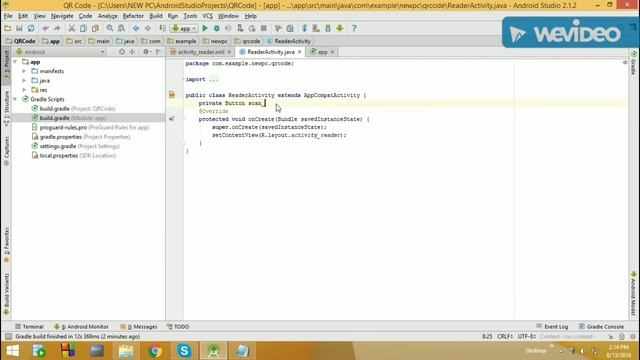Viewport: 640px width, 360px height.
Task: Undo the last action in toolbar
Action: 45,28
